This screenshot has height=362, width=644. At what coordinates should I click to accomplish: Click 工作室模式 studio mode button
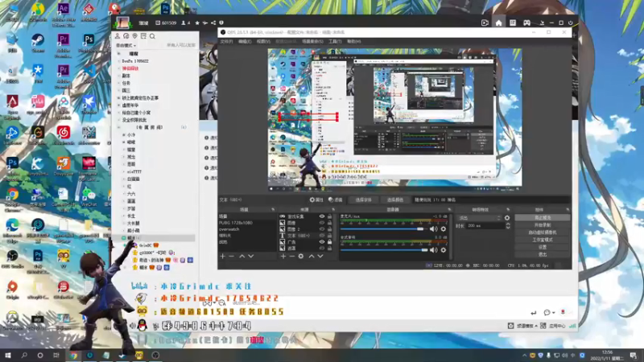pos(542,240)
